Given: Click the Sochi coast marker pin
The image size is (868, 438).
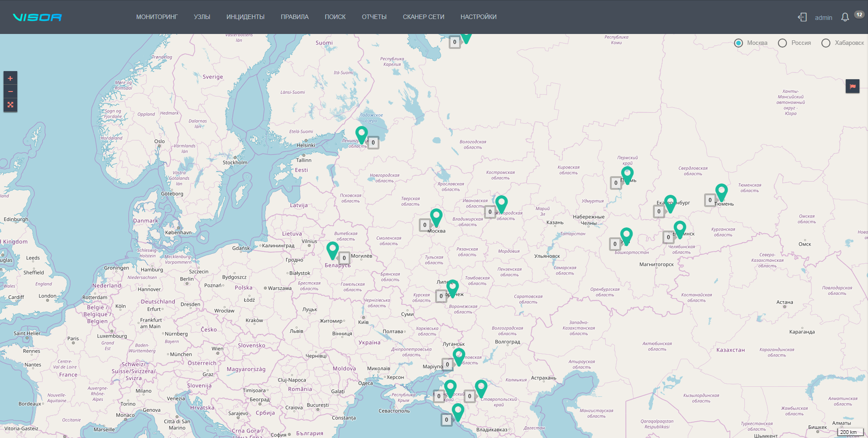Looking at the screenshot, I should tap(458, 412).
